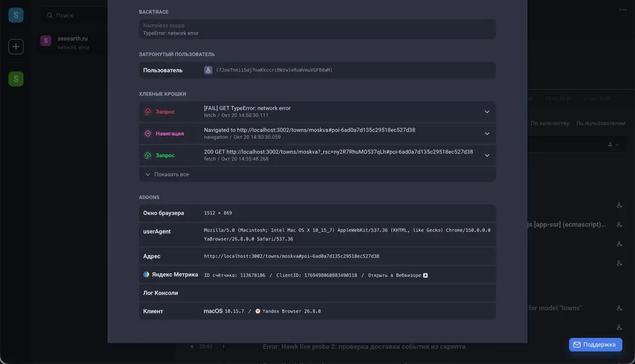Click the plus button to add workspace
The height and width of the screenshot is (364, 635).
point(16,47)
